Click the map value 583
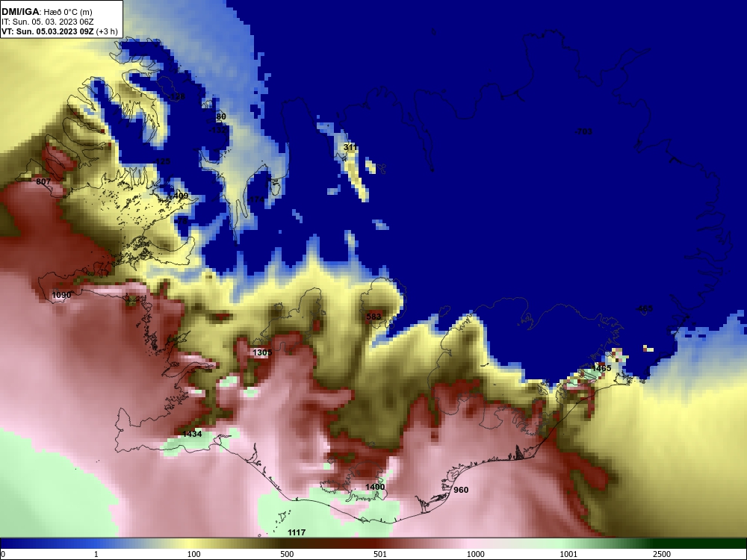Image resolution: width=747 pixels, height=560 pixels. 374,317
